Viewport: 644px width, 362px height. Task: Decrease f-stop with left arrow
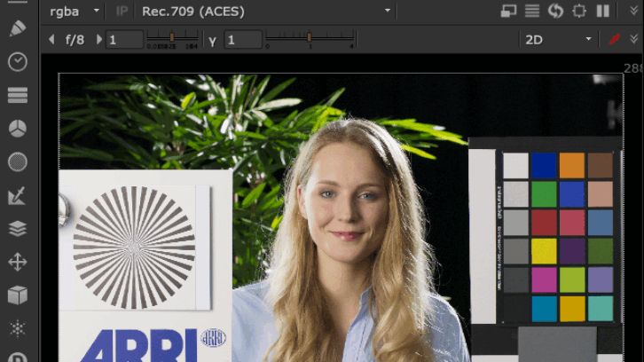[x=51, y=40]
